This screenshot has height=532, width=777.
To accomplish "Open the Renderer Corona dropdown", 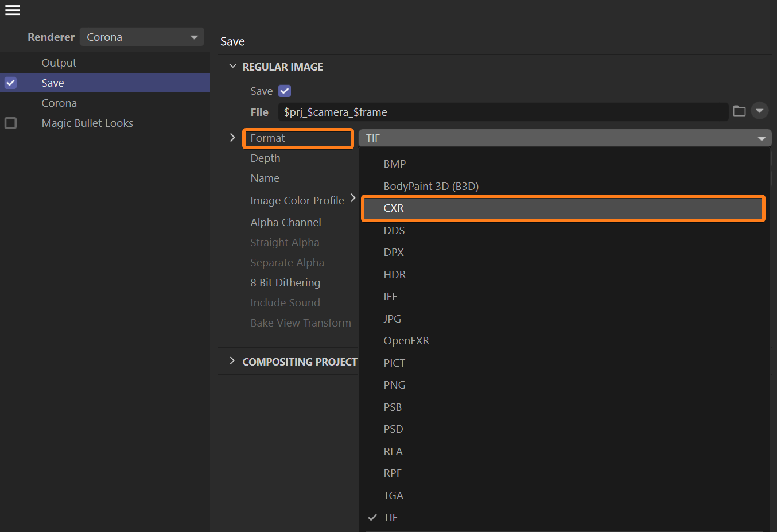I will point(142,37).
